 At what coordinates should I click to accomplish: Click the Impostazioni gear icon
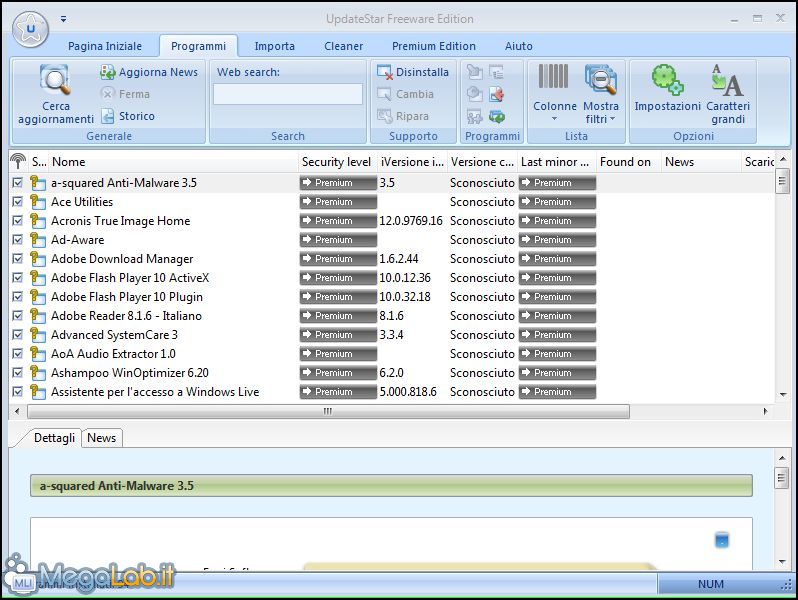667,80
